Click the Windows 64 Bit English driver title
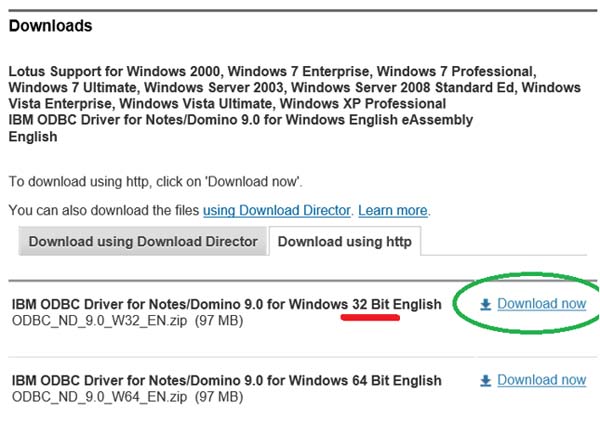This screenshot has width=600, height=422. (x=226, y=381)
